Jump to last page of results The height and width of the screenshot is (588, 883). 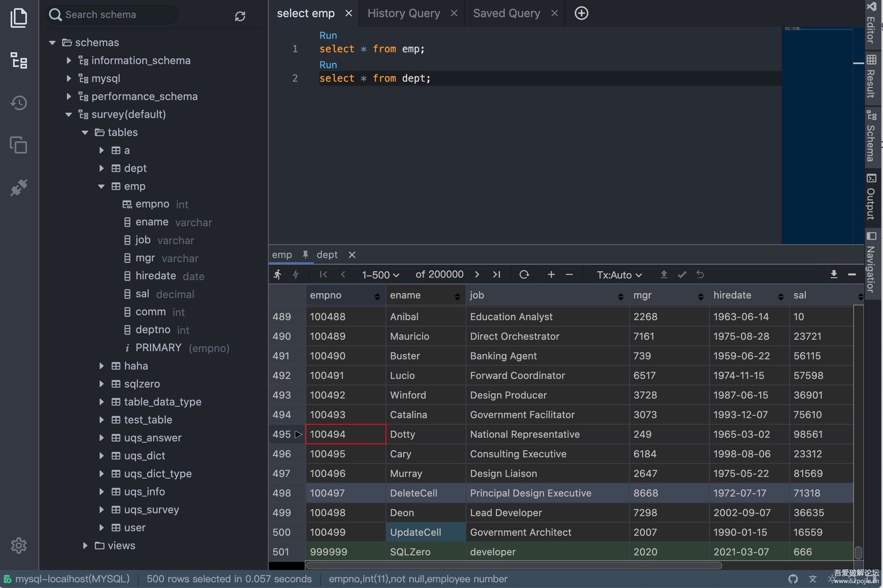496,275
